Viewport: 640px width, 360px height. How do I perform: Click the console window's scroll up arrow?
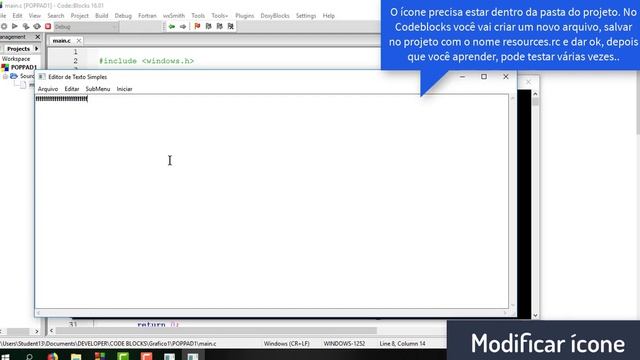535,94
